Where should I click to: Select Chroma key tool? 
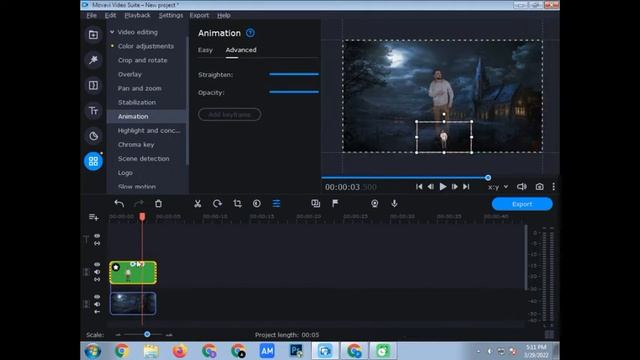coord(136,144)
